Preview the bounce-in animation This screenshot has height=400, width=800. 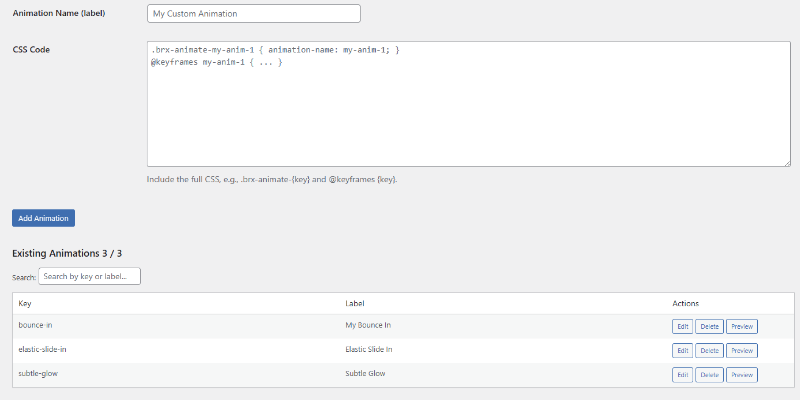coord(741,326)
